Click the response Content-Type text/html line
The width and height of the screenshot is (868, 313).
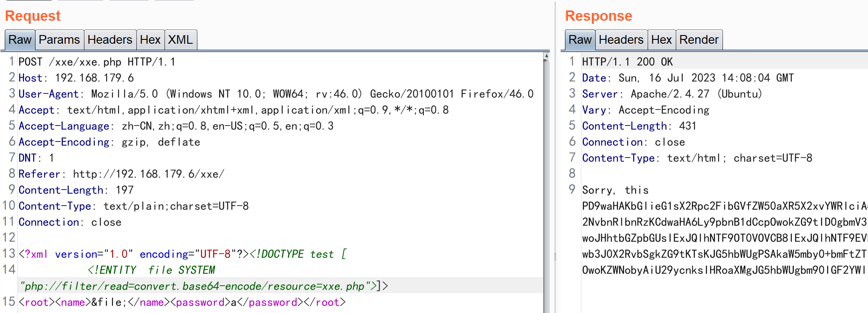pyautogui.click(x=697, y=158)
